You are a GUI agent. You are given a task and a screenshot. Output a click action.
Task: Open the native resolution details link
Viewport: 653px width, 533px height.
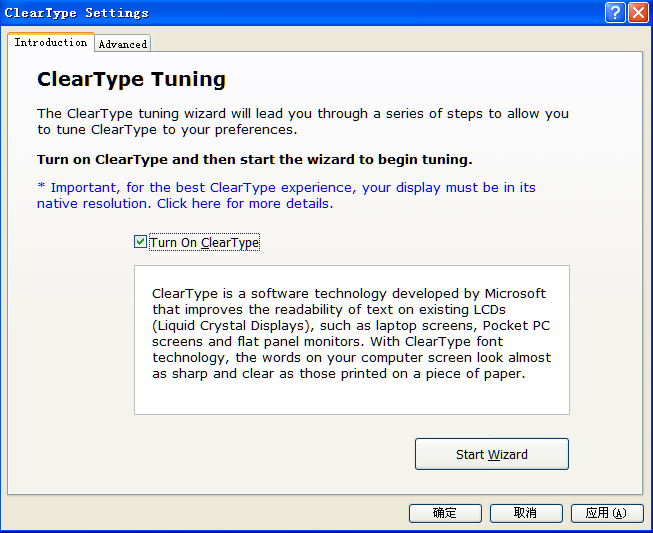[286, 195]
